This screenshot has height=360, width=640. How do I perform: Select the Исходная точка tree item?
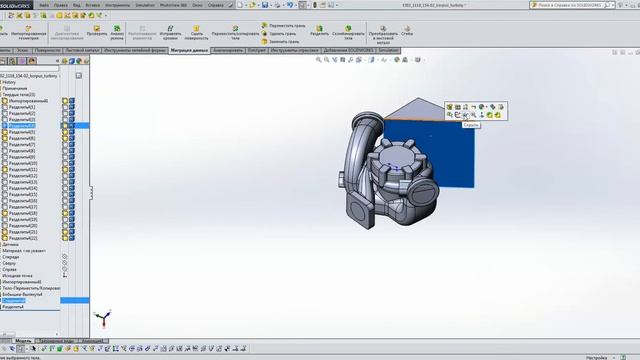pyautogui.click(x=17, y=276)
